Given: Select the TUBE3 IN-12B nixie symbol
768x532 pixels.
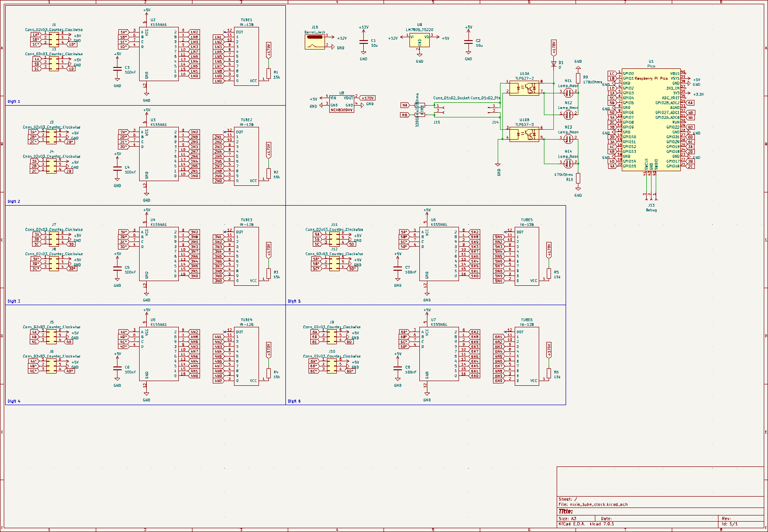Looking at the screenshot, I should [246, 256].
